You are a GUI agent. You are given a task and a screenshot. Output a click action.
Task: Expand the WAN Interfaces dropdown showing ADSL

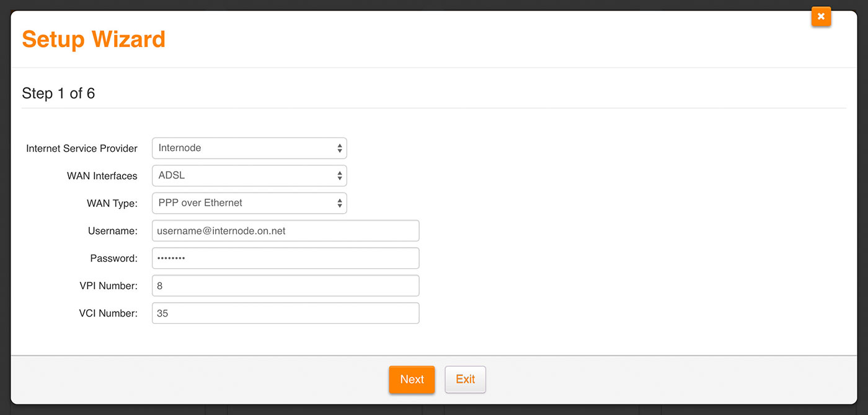(x=249, y=176)
